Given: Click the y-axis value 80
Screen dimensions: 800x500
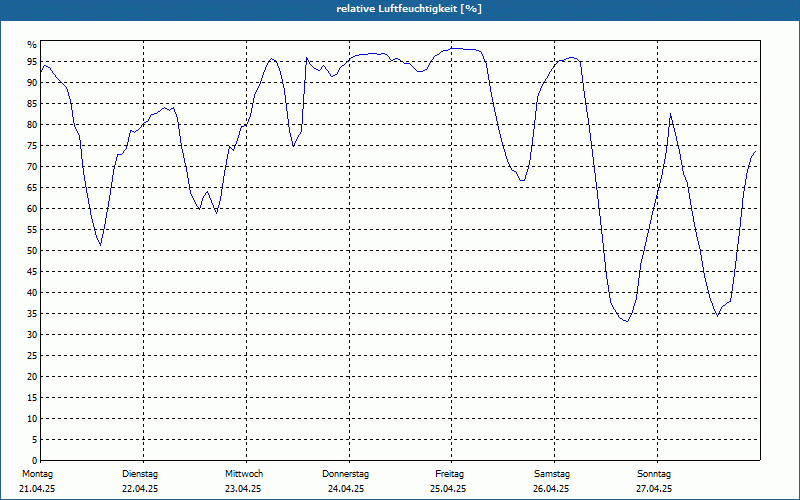Looking at the screenshot, I should pyautogui.click(x=32, y=124).
